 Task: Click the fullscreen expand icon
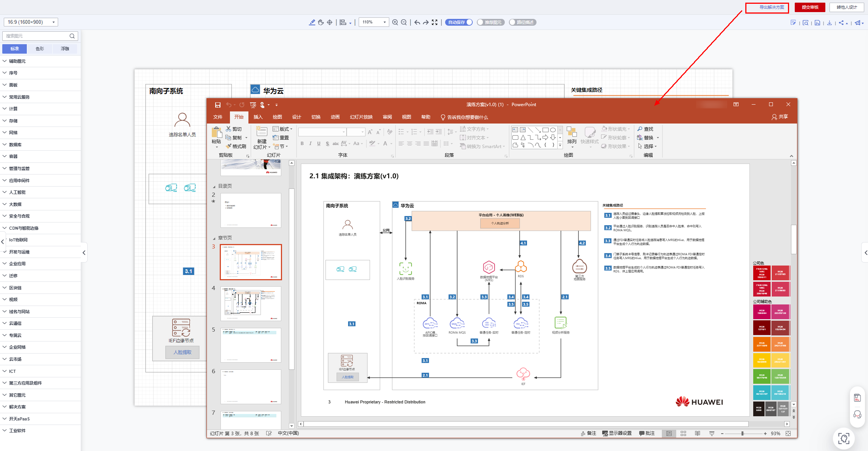point(435,22)
